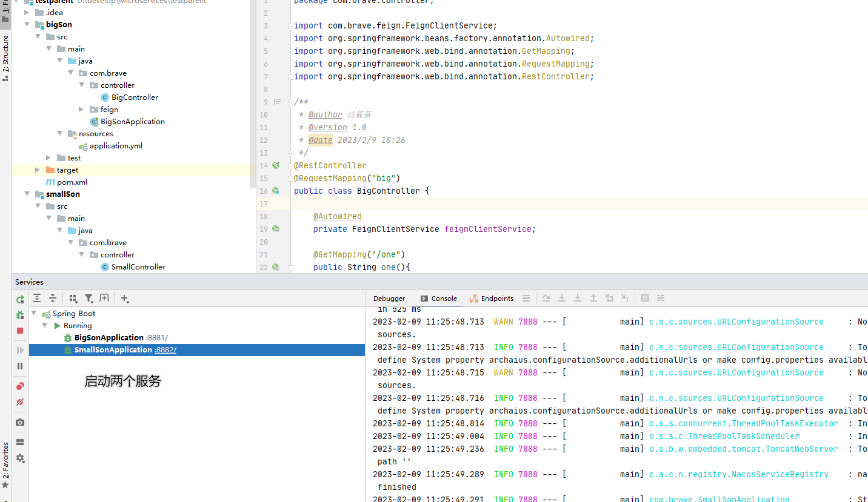Open the :8882/ link for SmallSonApplication
The height and width of the screenshot is (502, 868).
[x=165, y=350]
